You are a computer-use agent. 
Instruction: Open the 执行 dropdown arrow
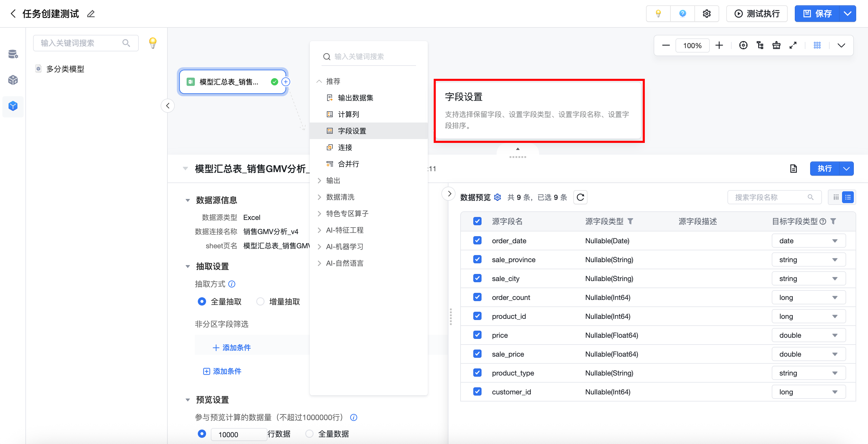[x=846, y=169]
